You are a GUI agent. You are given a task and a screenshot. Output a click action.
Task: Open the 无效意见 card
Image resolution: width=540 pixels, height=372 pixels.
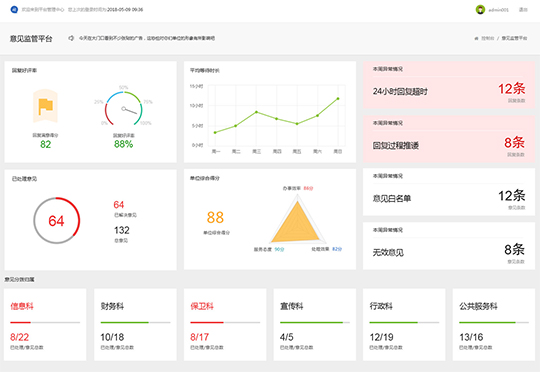[x=449, y=246]
